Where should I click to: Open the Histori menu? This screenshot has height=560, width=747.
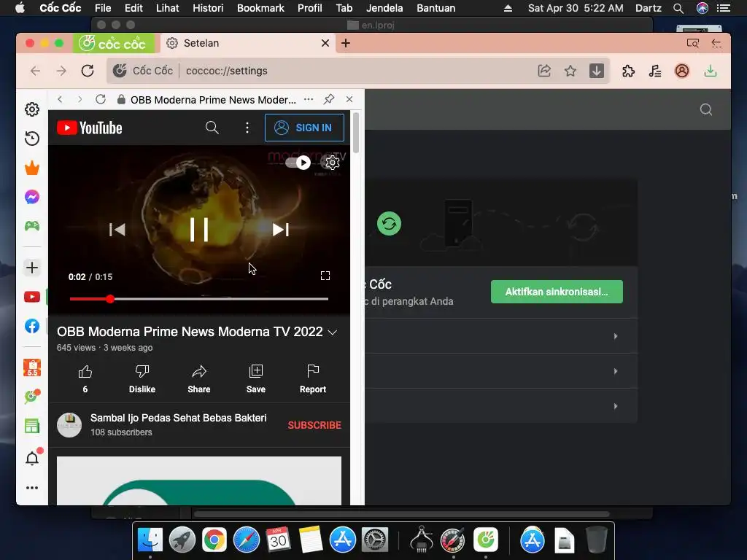pyautogui.click(x=208, y=8)
